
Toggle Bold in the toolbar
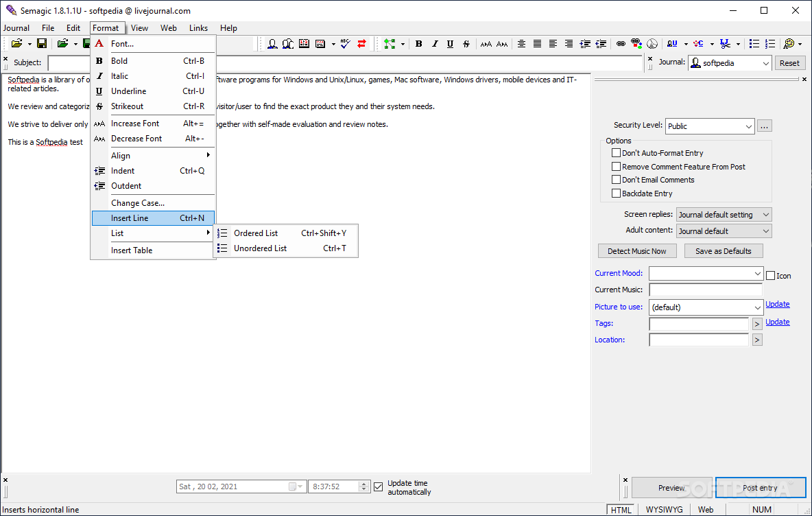(x=418, y=44)
